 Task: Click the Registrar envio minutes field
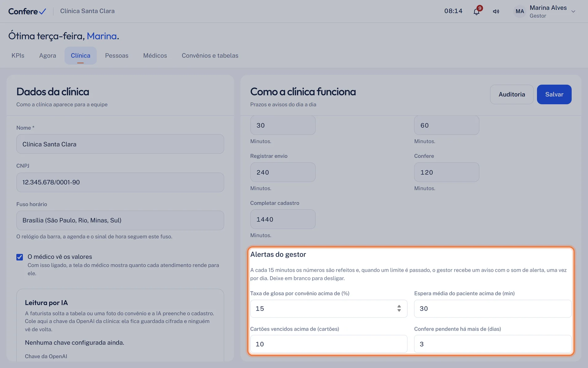coord(283,172)
